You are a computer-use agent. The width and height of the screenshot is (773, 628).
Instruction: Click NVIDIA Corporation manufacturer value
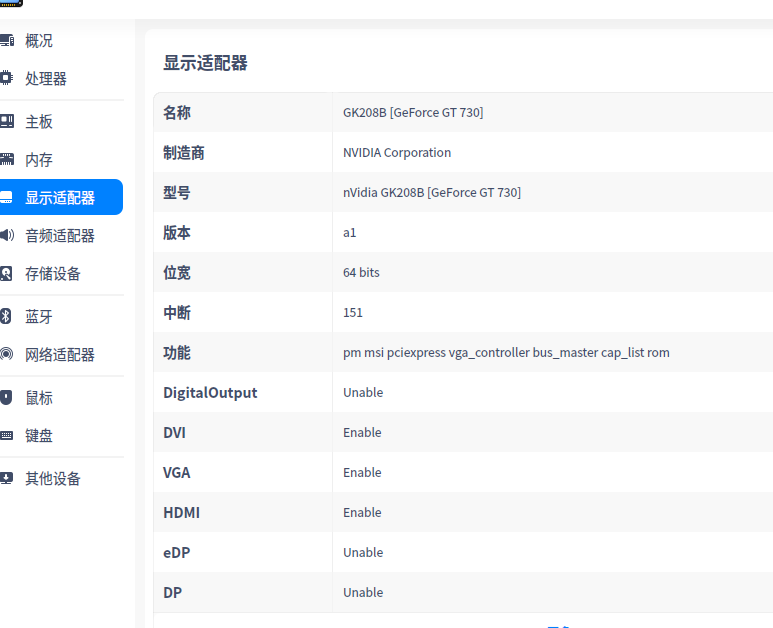pyautogui.click(x=397, y=152)
